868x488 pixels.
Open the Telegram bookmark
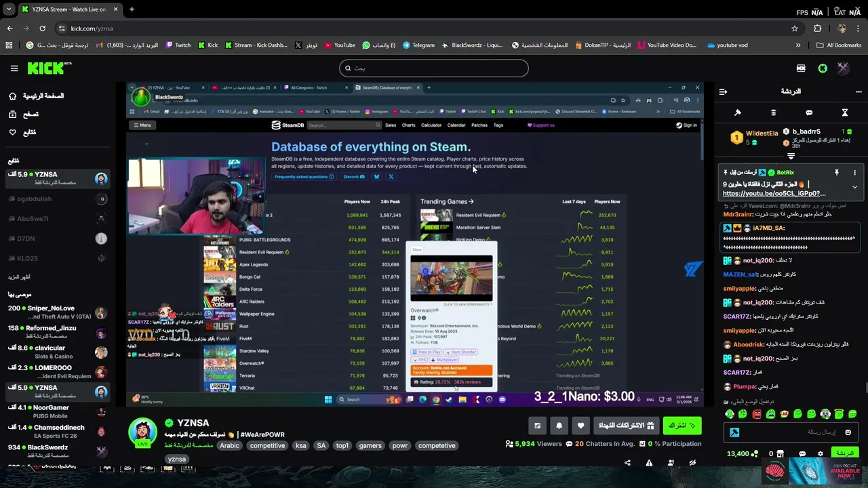point(418,45)
